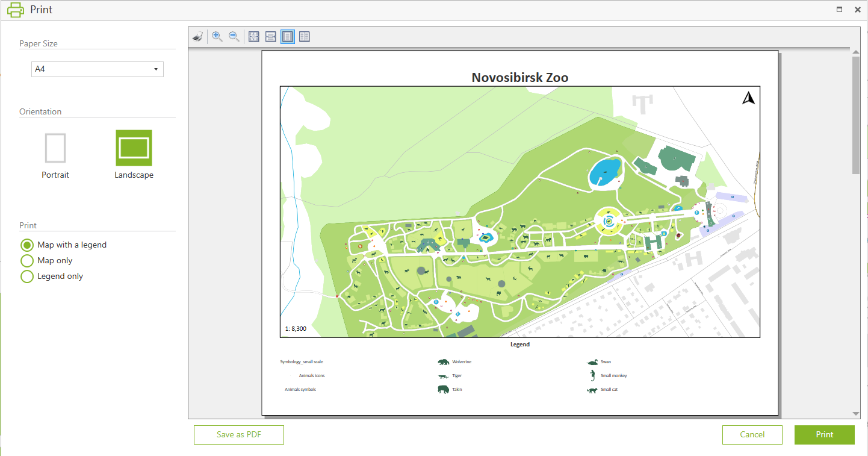Click the Legend heading under the map

(520, 345)
